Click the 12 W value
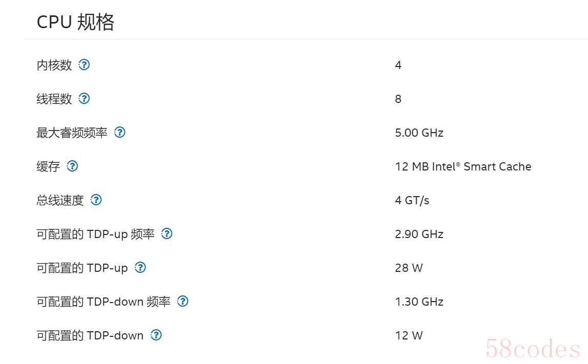This screenshot has height=364, width=588. point(409,335)
